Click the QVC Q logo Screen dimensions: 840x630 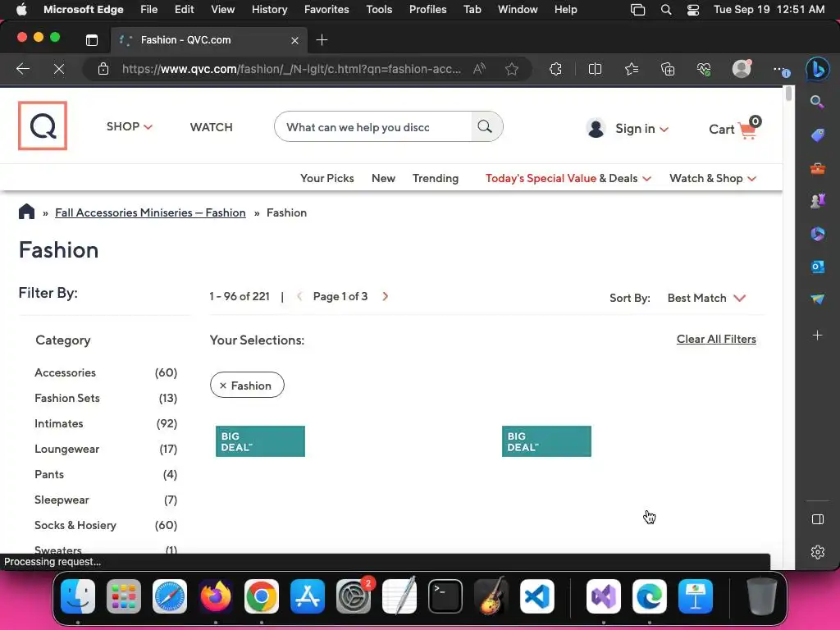[x=43, y=126]
